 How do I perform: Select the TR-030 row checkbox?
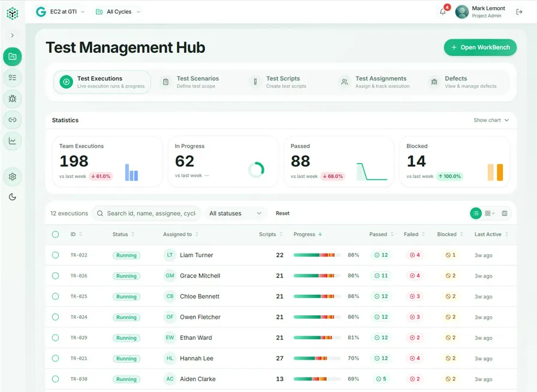[x=55, y=379]
